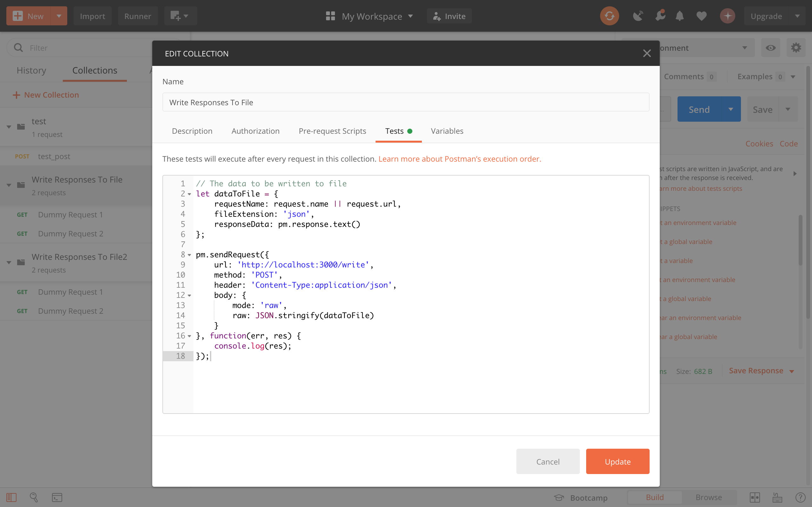
Task: Collapse the Write Responses To File2 collection
Action: tap(9, 262)
